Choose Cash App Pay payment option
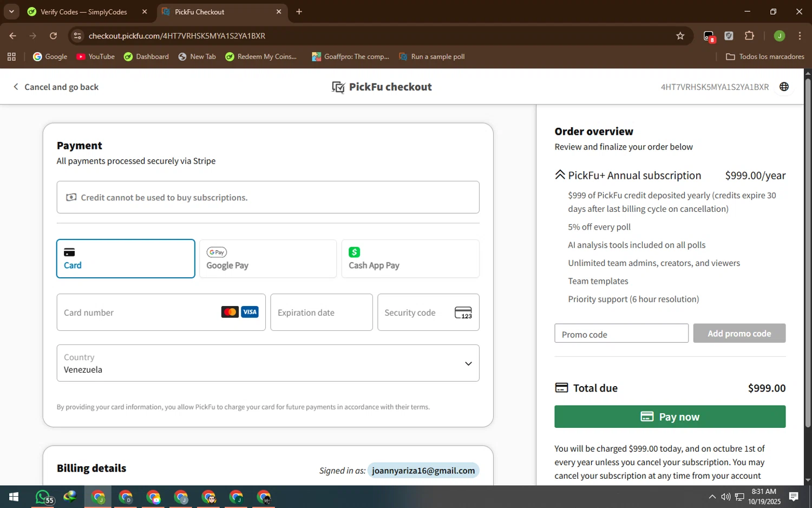 tap(410, 259)
